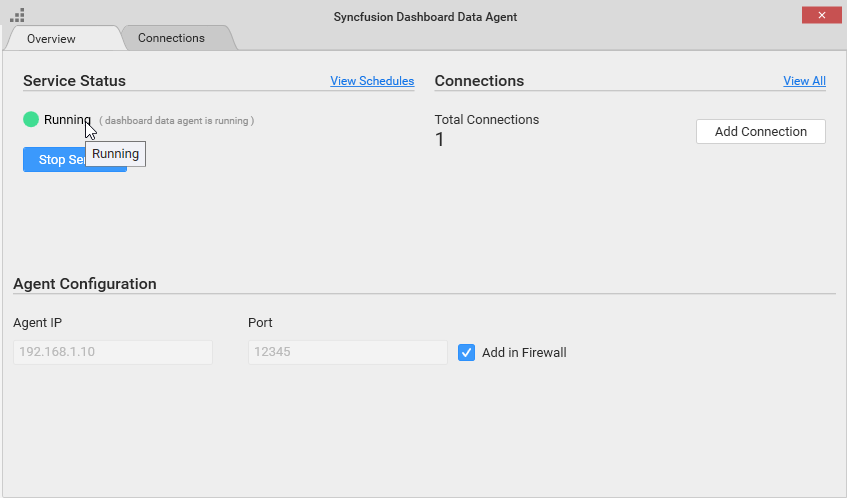Click the Add Connection button
Viewport: 847px width, 498px height.
pyautogui.click(x=761, y=132)
